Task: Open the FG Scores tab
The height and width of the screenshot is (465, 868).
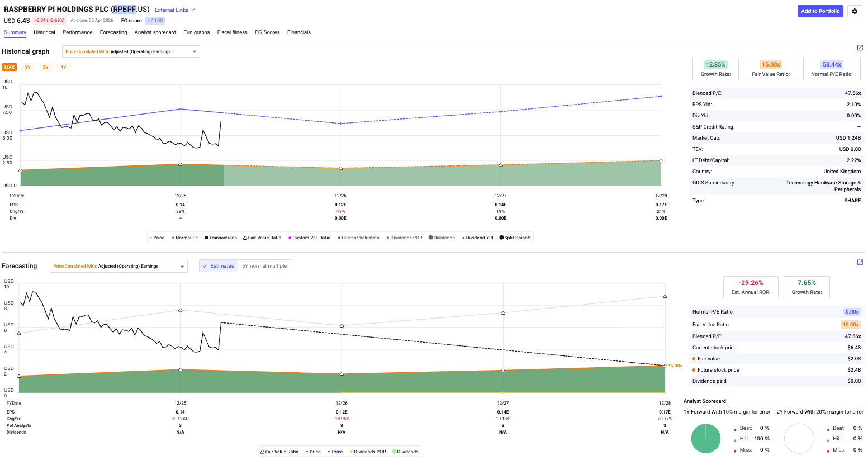Action: coord(267,32)
